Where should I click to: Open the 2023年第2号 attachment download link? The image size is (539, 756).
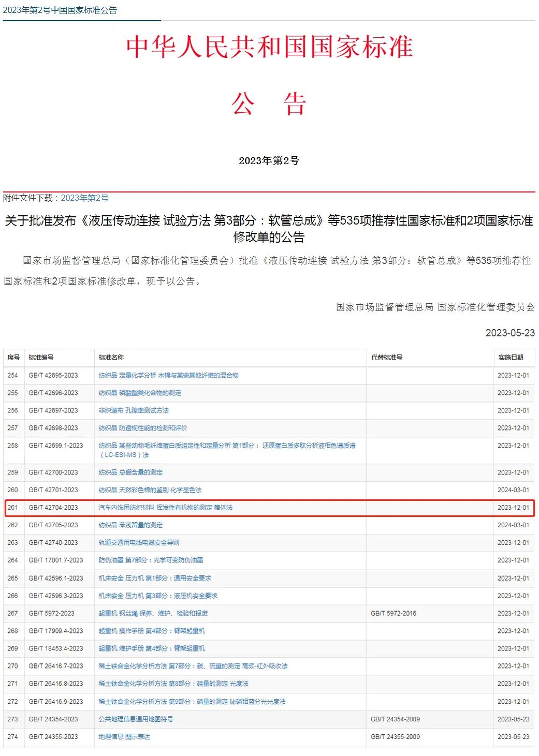pos(84,198)
